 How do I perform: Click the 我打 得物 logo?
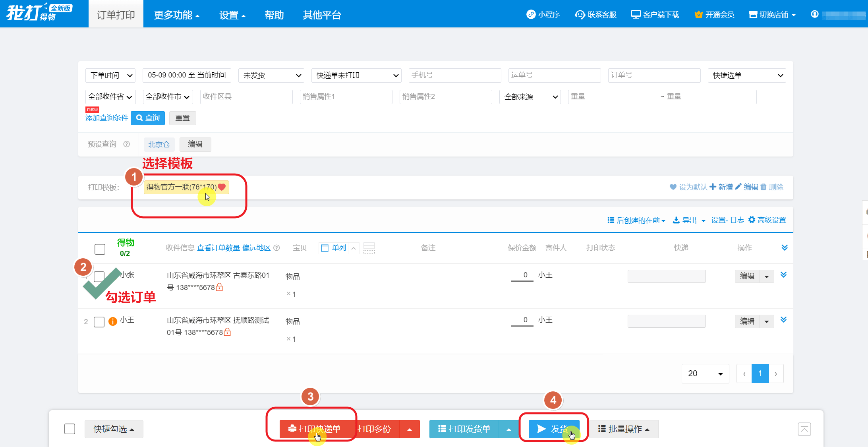pos(39,13)
